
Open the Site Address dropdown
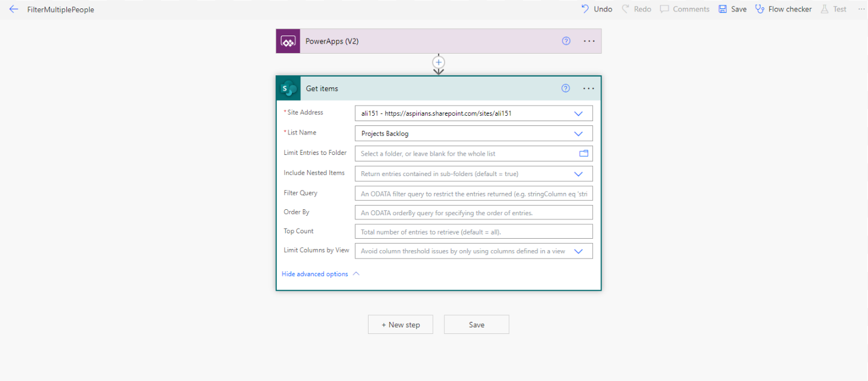pyautogui.click(x=578, y=113)
